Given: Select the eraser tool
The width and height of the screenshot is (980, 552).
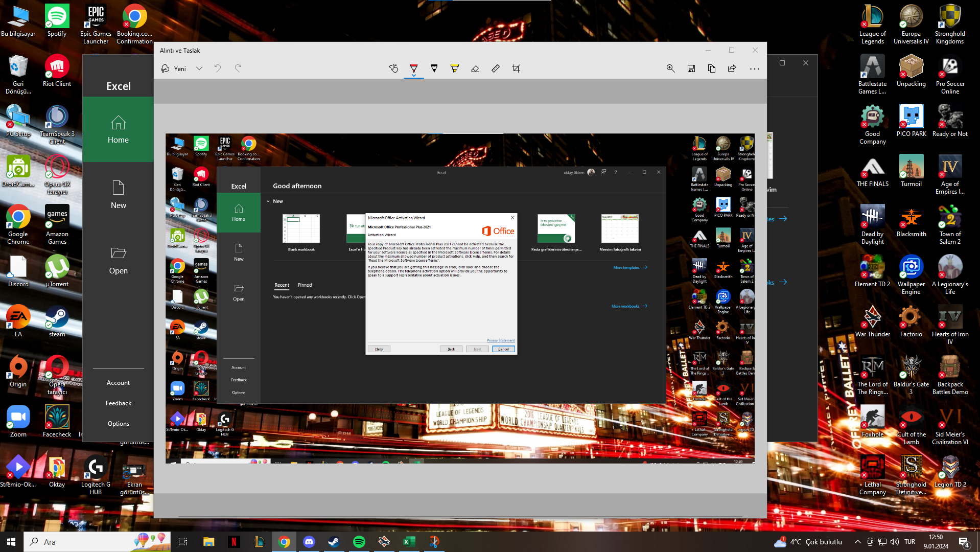Looking at the screenshot, I should coord(475,68).
